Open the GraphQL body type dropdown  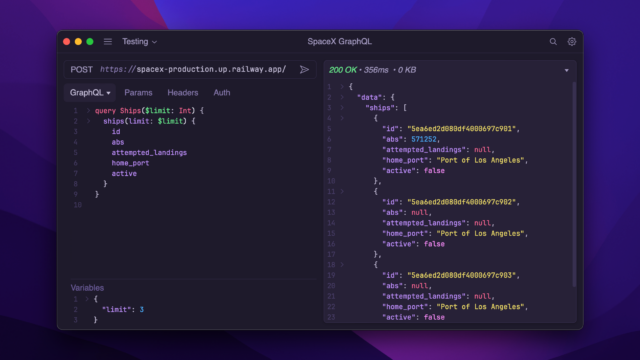pyautogui.click(x=90, y=93)
